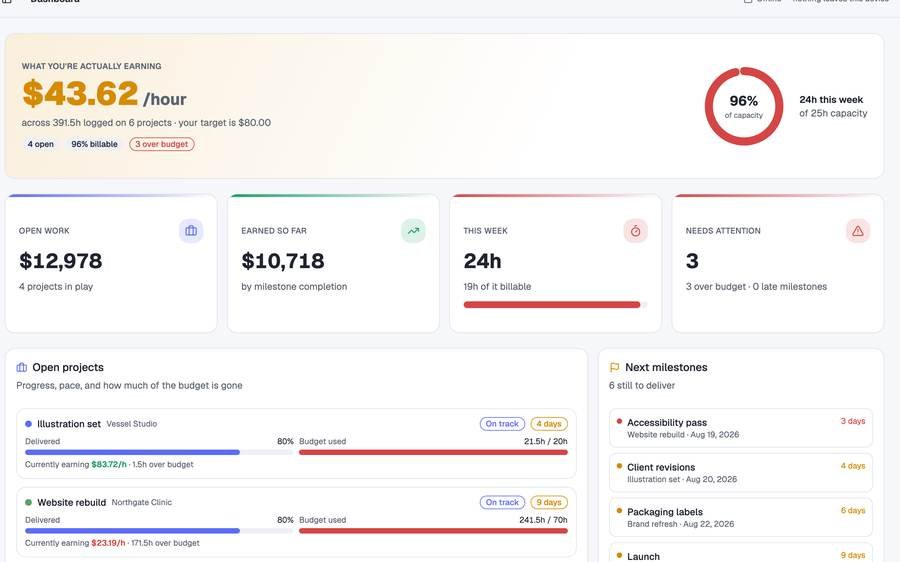Click '4 days' label on Client revisions
This screenshot has width=900, height=562.
click(x=853, y=466)
